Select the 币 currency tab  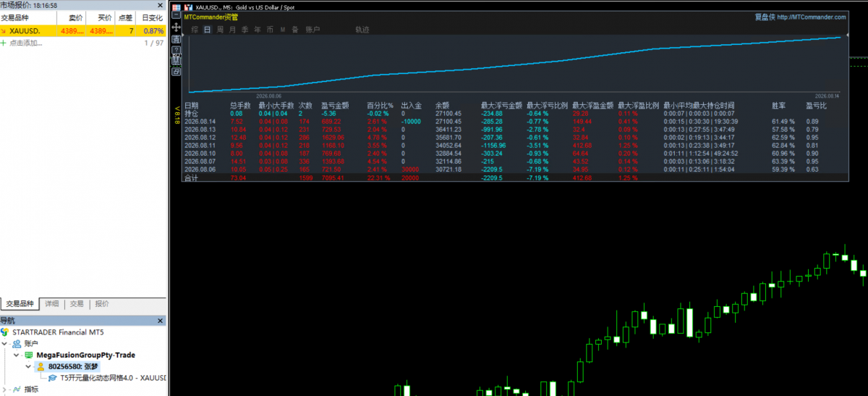click(270, 30)
